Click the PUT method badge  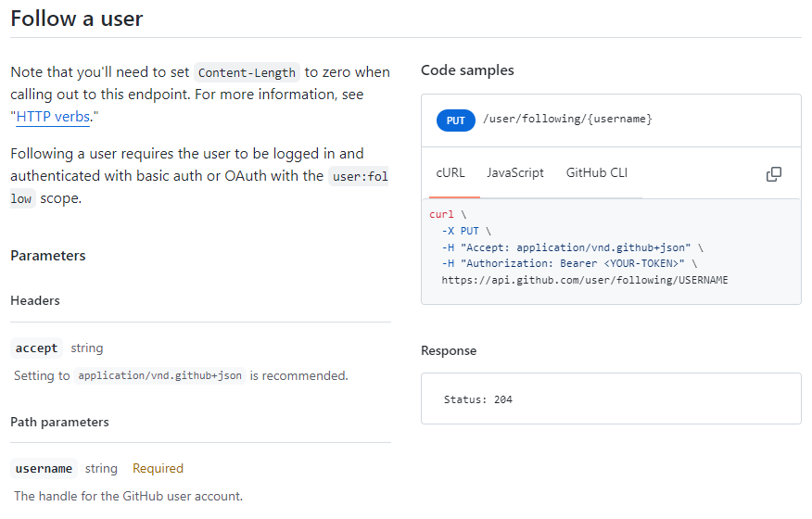(456, 120)
